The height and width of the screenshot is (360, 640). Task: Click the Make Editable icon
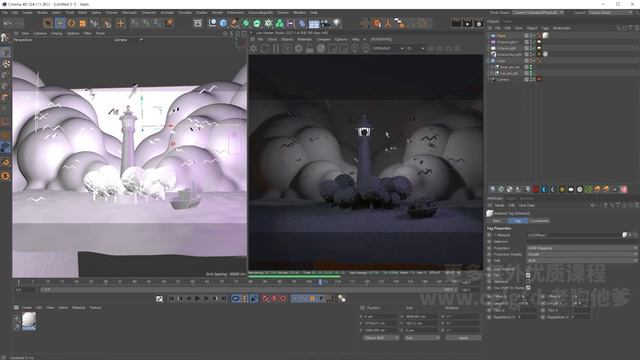point(5,38)
